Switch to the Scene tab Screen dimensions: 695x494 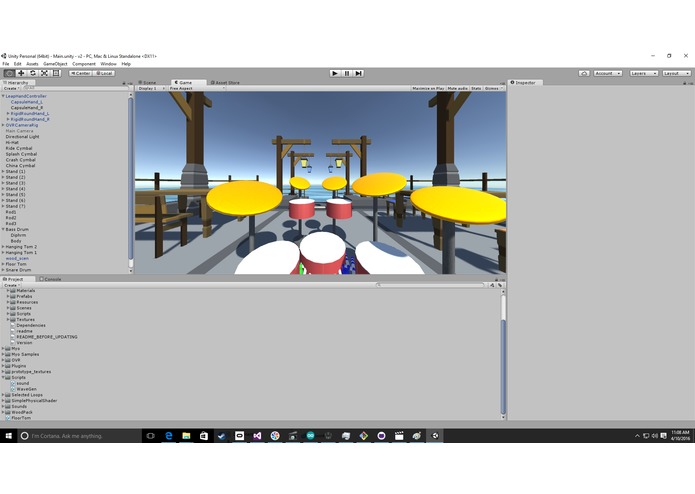pos(147,83)
